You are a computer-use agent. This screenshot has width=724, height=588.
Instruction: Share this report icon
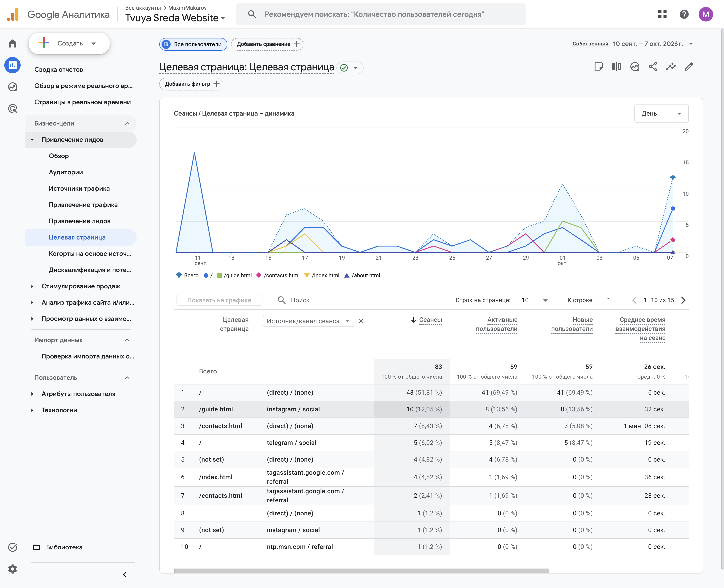coord(653,66)
